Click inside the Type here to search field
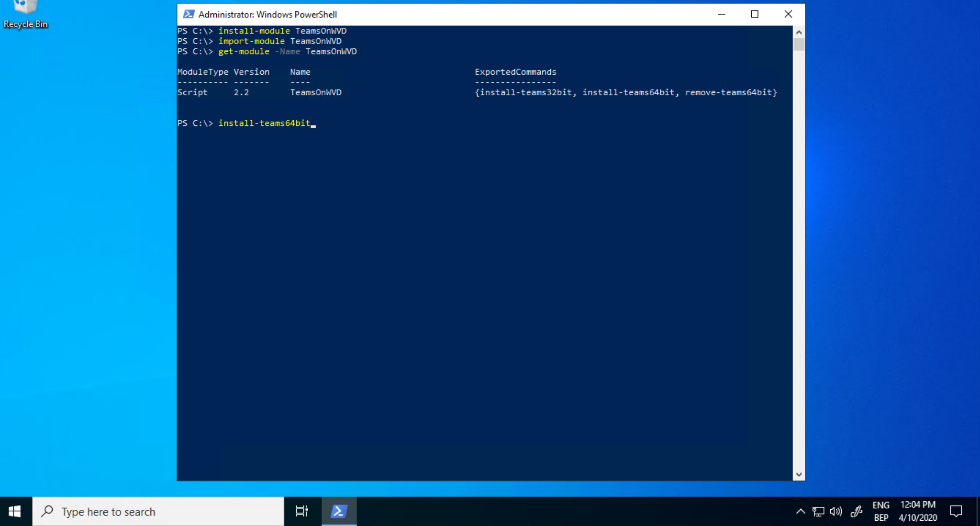The height and width of the screenshot is (526, 980). tap(144, 511)
